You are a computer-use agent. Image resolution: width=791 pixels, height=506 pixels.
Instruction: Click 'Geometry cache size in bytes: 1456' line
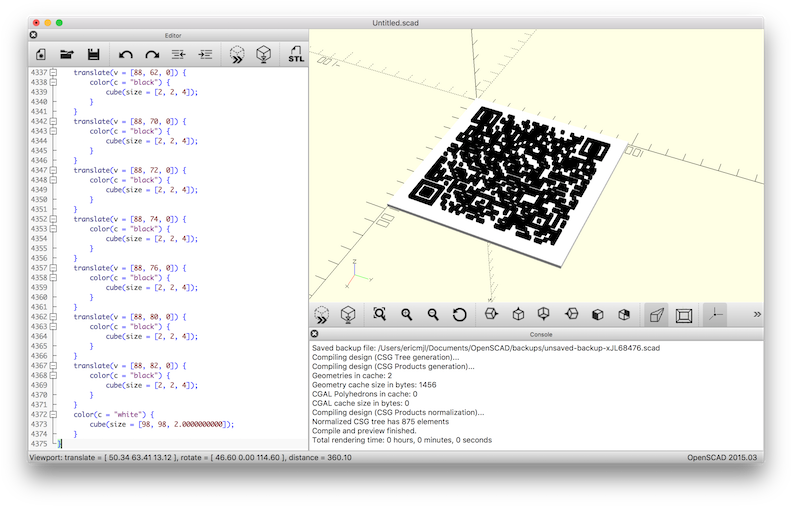click(x=374, y=385)
